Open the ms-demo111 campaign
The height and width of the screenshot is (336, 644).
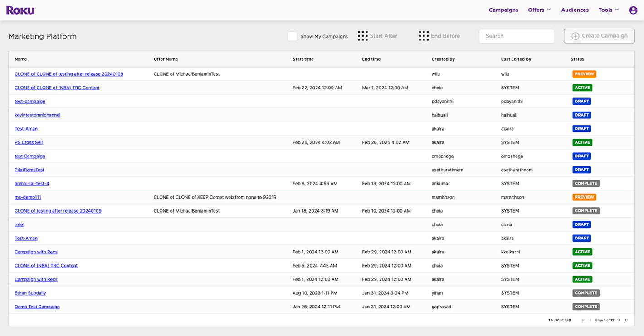[x=28, y=197]
